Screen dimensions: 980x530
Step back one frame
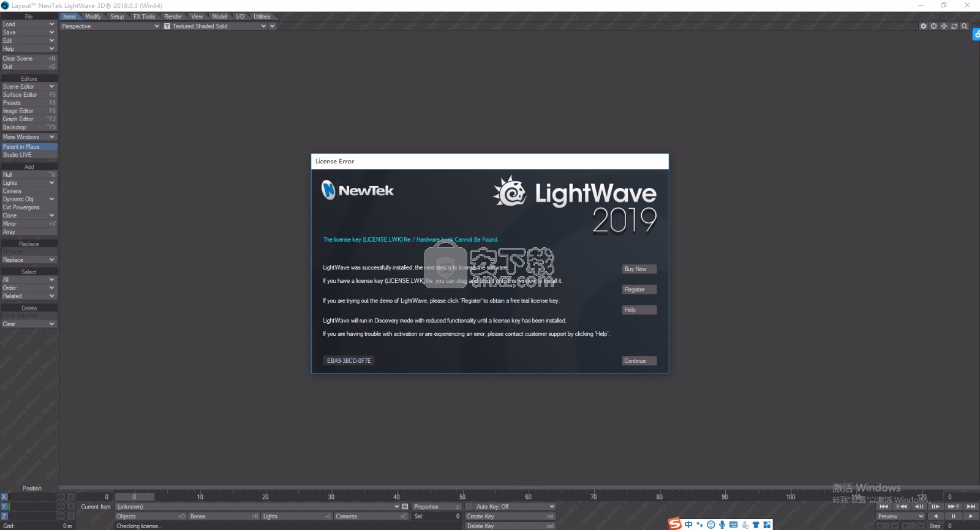[x=919, y=507]
